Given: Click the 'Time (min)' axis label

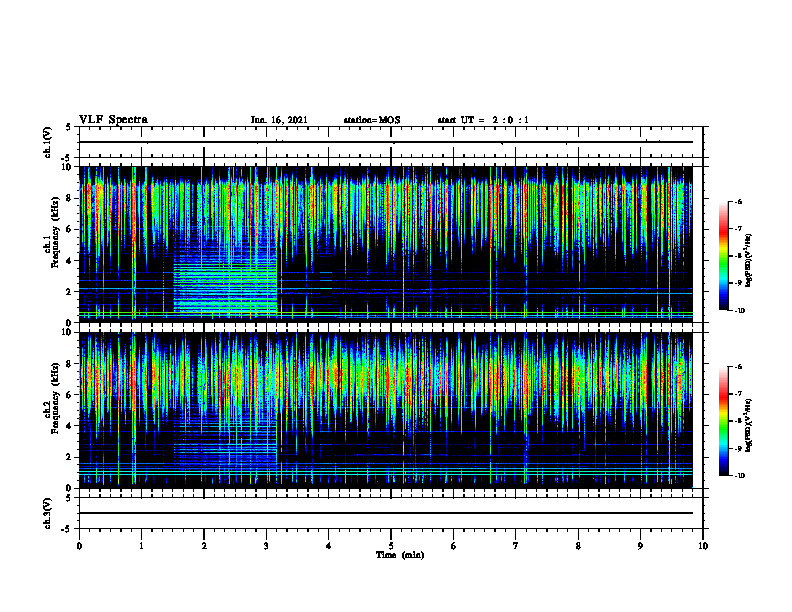Looking at the screenshot, I should (x=400, y=555).
